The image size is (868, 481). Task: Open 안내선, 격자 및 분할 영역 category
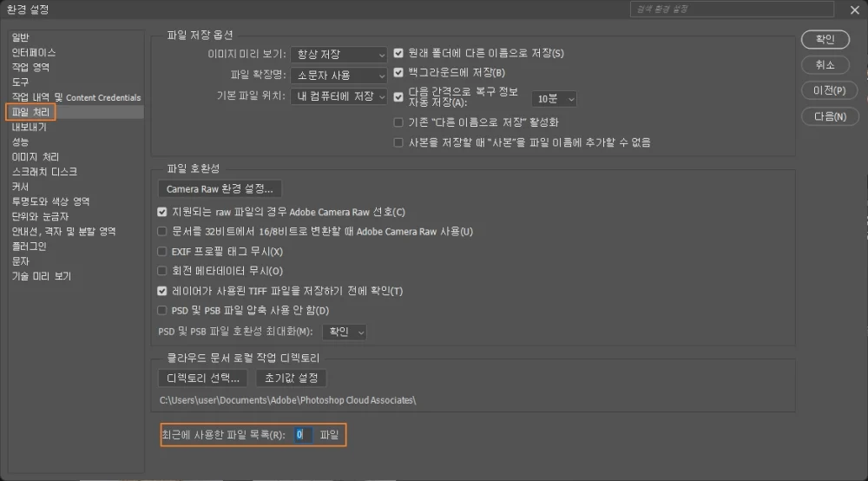pos(63,231)
